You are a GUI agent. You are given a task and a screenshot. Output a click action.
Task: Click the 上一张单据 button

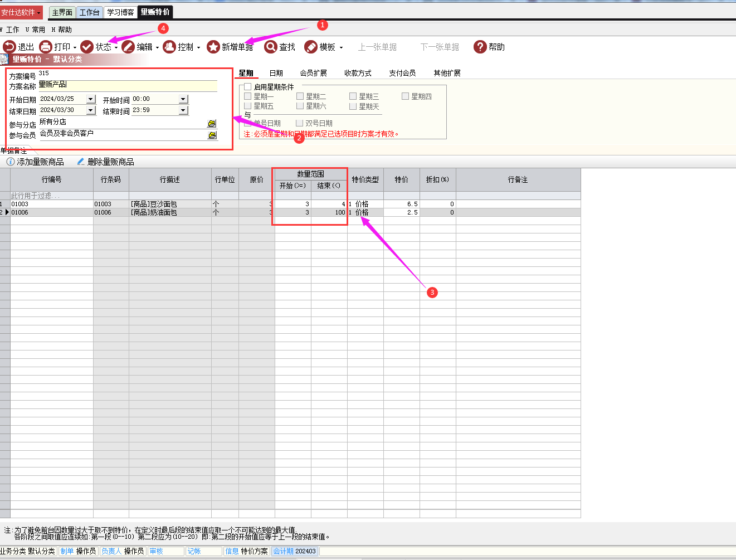pos(377,47)
